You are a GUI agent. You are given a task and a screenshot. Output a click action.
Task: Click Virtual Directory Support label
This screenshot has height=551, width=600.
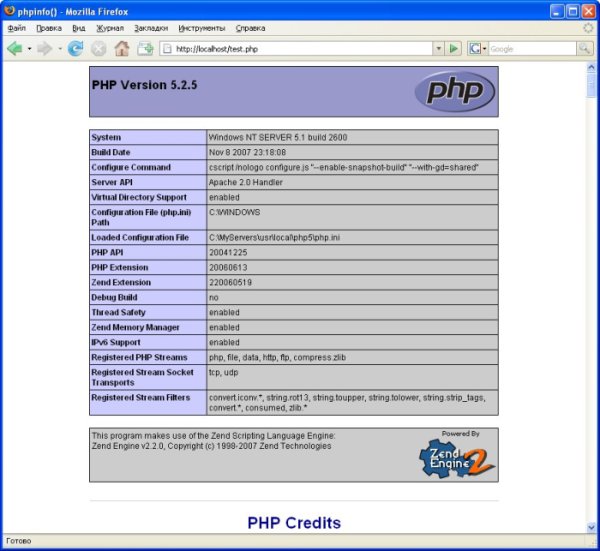pos(139,197)
